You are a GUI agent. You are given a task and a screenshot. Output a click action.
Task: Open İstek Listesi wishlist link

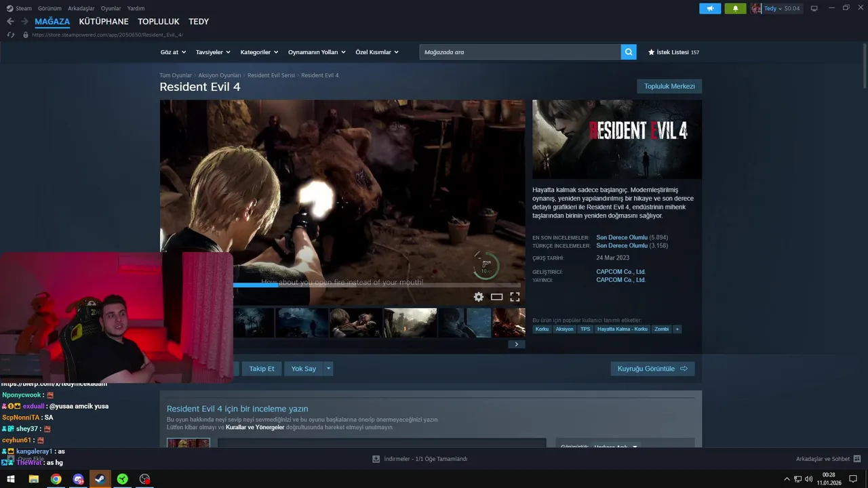pyautogui.click(x=673, y=52)
